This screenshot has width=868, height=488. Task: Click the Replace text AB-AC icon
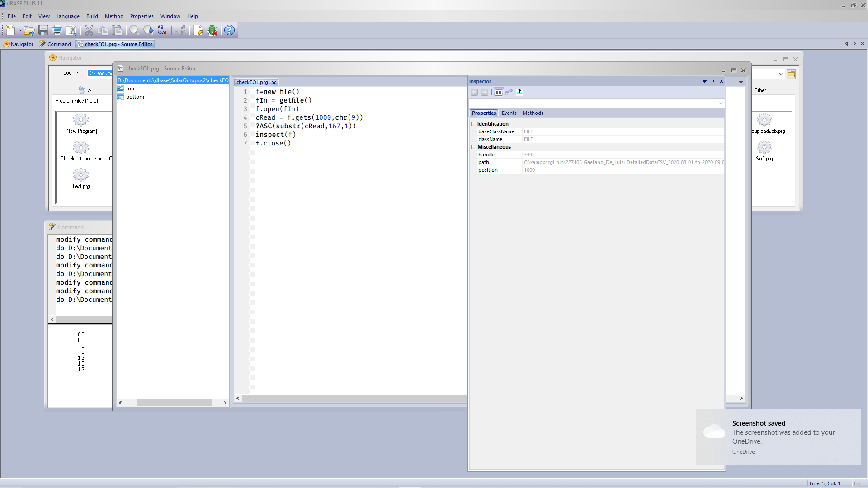163,30
